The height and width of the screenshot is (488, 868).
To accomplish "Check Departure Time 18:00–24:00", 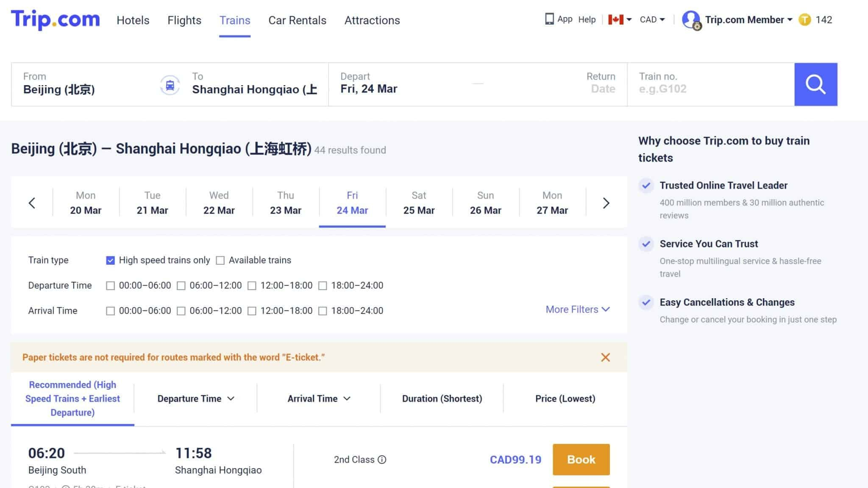I will (323, 286).
